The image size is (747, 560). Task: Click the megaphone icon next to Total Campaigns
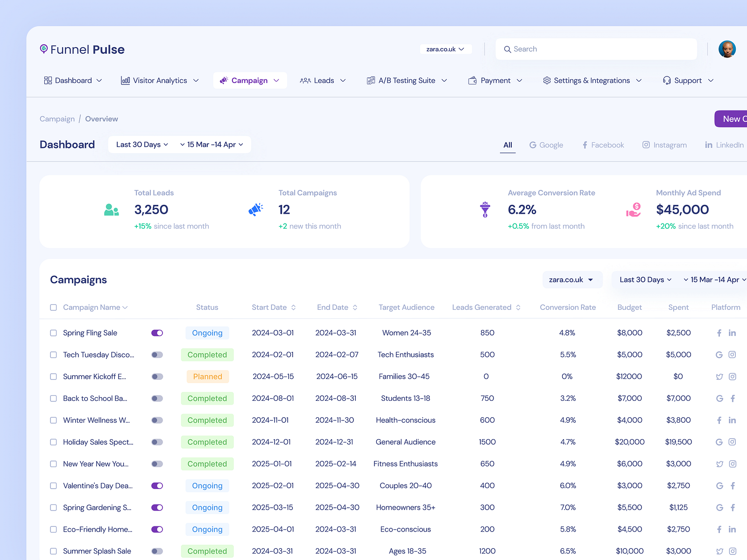coord(256,209)
